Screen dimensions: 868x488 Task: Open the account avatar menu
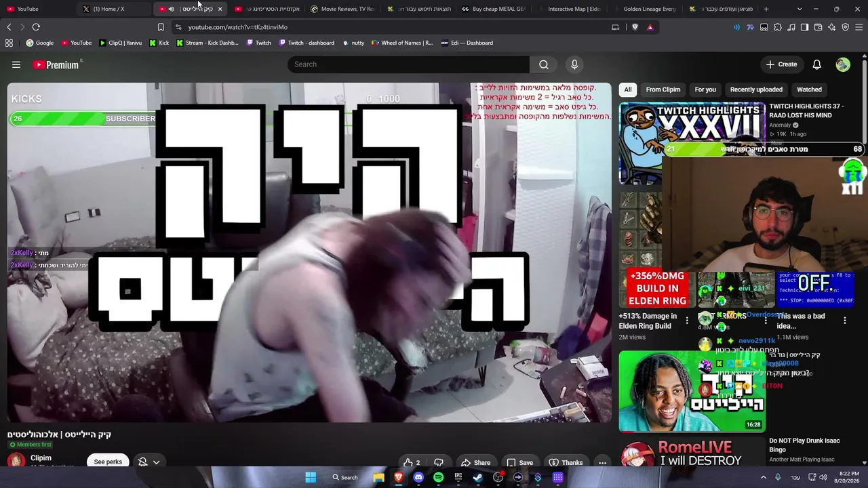(x=843, y=64)
